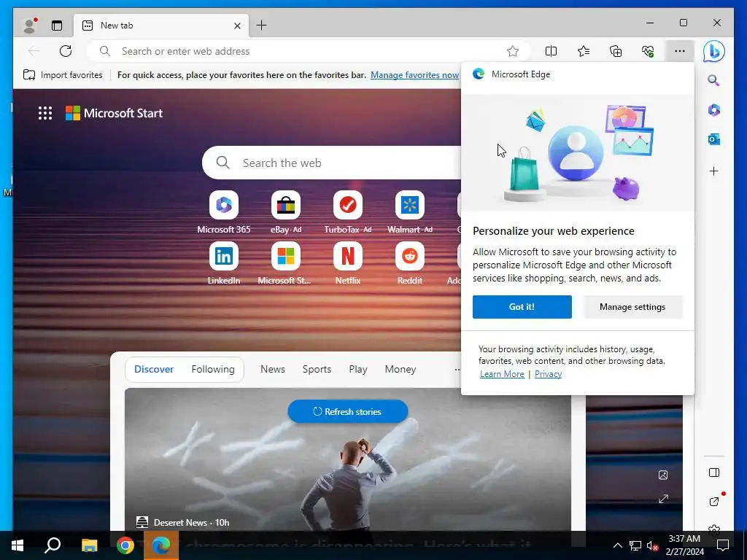The height and width of the screenshot is (560, 747).
Task: Open the Microsoft Store quick link
Action: pos(286,263)
